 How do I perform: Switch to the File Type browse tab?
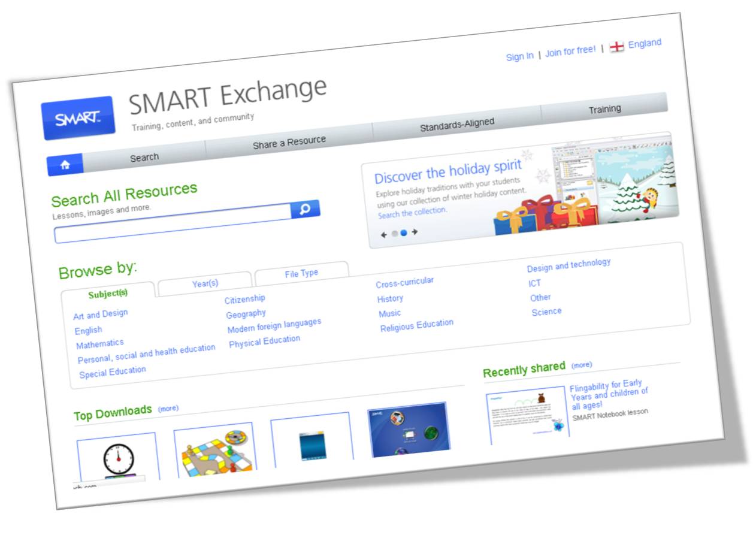pos(301,273)
